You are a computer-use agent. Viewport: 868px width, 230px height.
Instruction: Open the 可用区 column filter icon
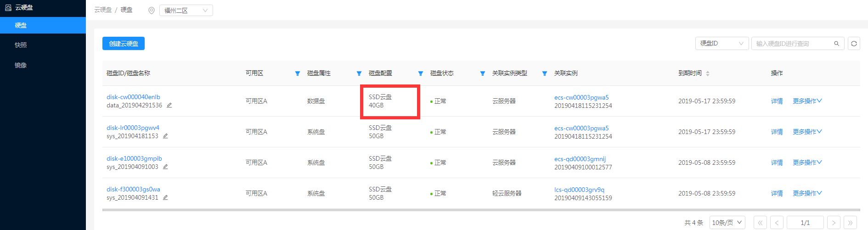point(298,73)
